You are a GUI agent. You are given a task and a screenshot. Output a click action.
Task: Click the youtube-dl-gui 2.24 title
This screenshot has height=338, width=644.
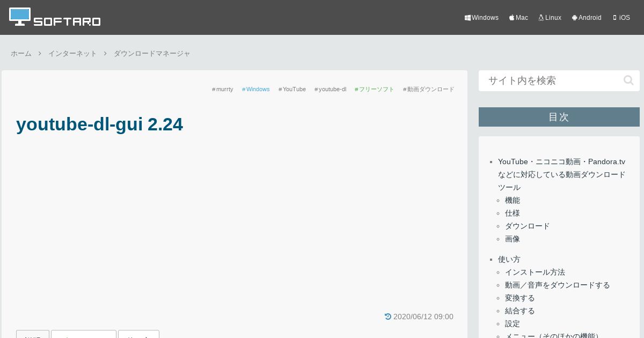coord(99,124)
